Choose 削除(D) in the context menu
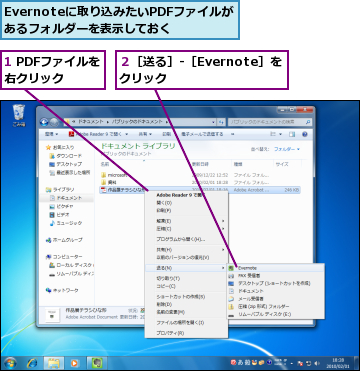Viewport: 360px width, 371px height. coord(187,304)
